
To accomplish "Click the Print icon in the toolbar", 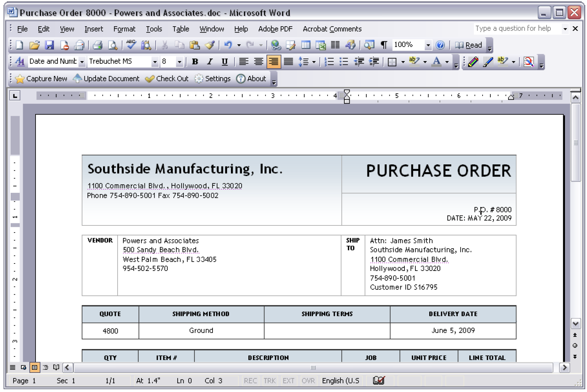I will [97, 45].
